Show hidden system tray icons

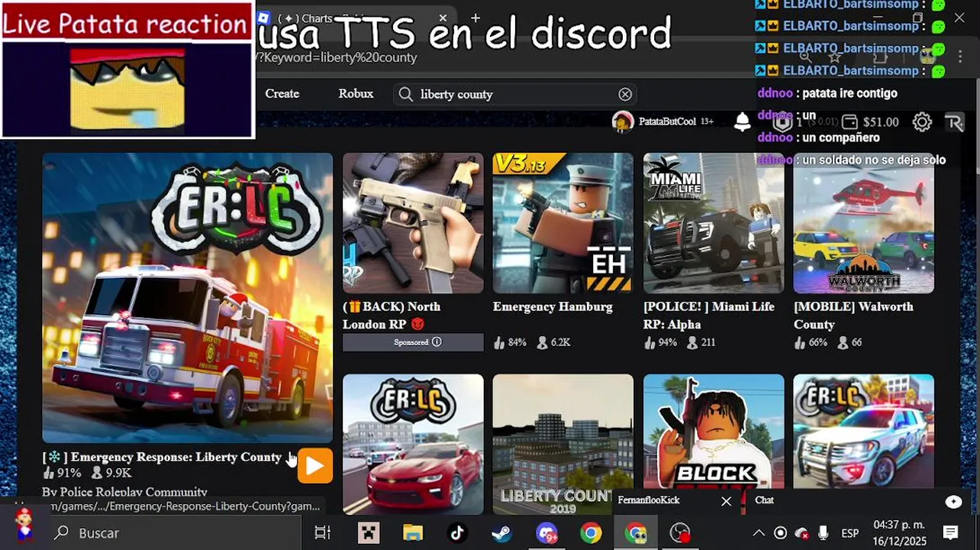pos(759,532)
